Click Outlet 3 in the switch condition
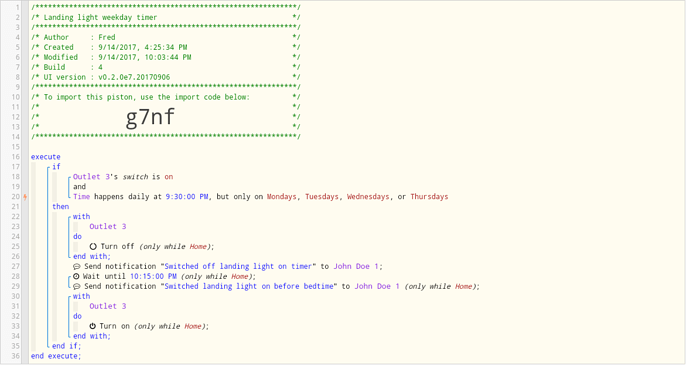The height and width of the screenshot is (369, 690). 92,177
